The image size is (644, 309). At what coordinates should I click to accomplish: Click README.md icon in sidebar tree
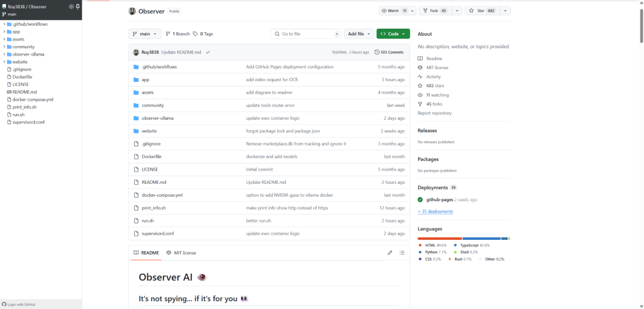click(x=9, y=92)
